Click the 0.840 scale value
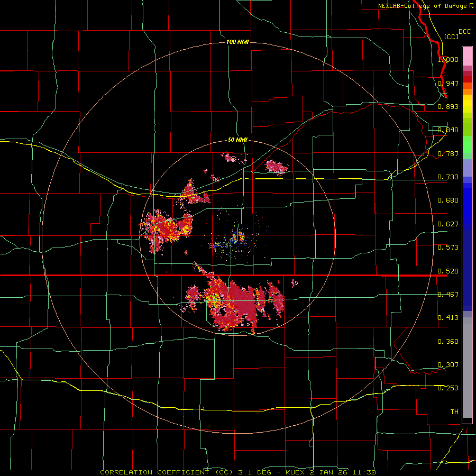The image size is (476, 476). point(448,130)
